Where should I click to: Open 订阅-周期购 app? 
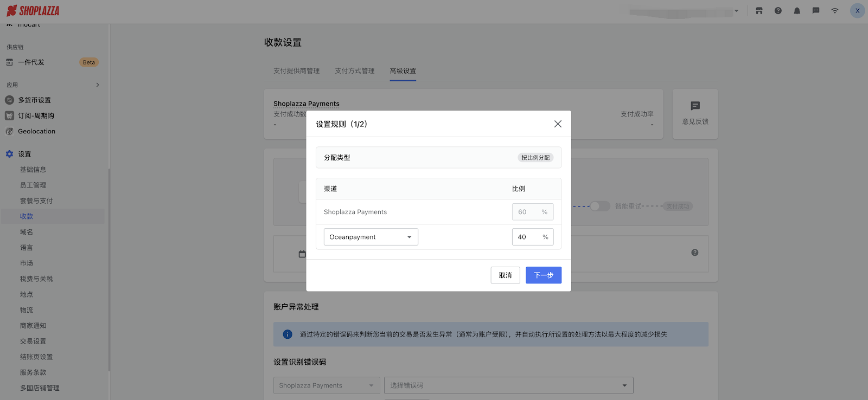pyautogui.click(x=36, y=116)
